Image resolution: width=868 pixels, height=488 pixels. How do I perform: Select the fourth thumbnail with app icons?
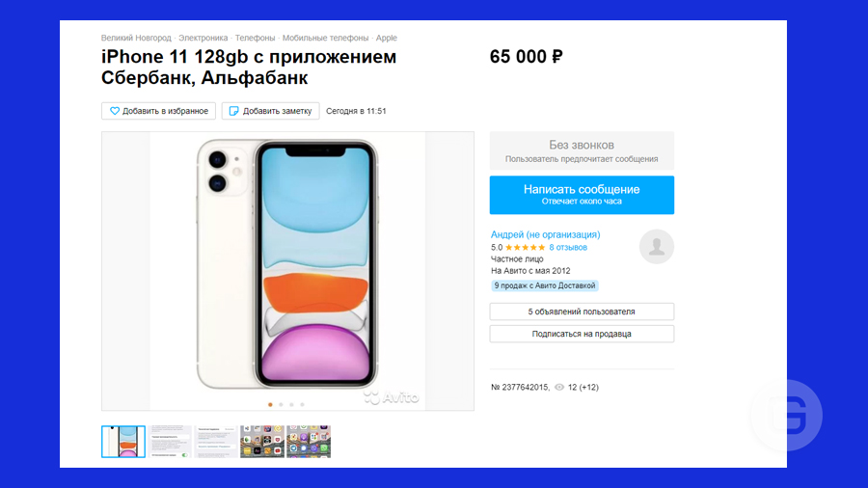pyautogui.click(x=261, y=442)
